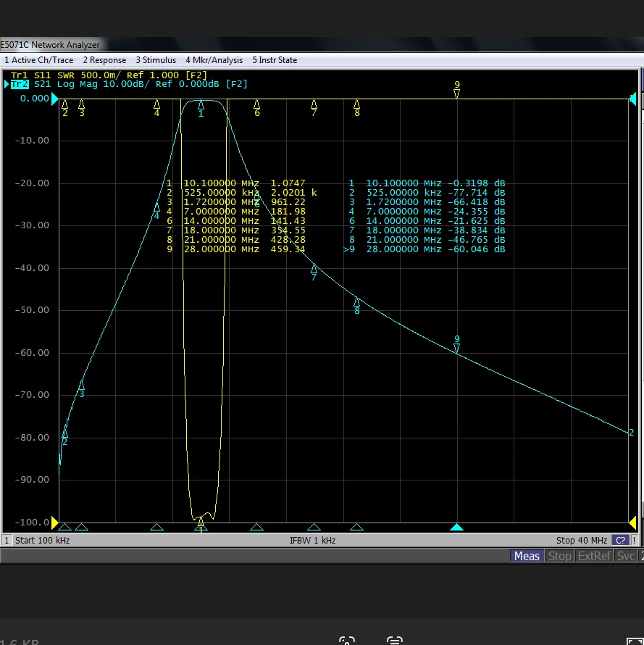Select active cyan marker 9 on the S21 curve
The width and height of the screenshot is (644, 645).
pos(457,344)
